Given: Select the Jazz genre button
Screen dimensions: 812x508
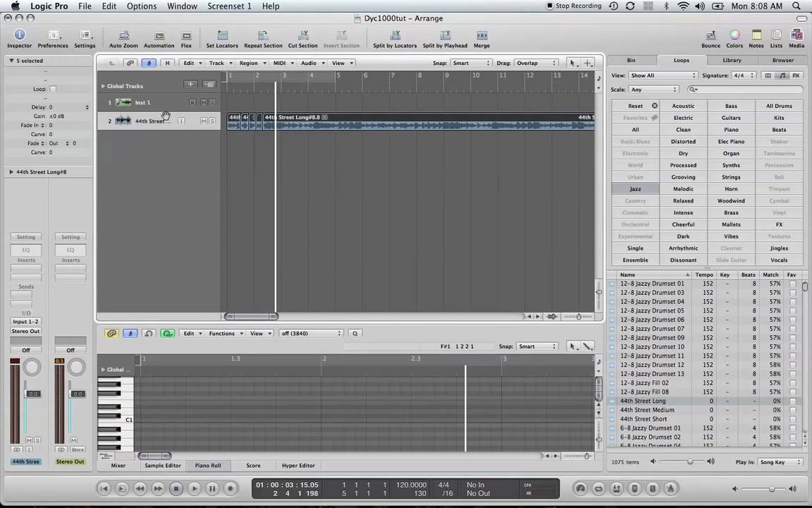Looking at the screenshot, I should pyautogui.click(x=635, y=188).
